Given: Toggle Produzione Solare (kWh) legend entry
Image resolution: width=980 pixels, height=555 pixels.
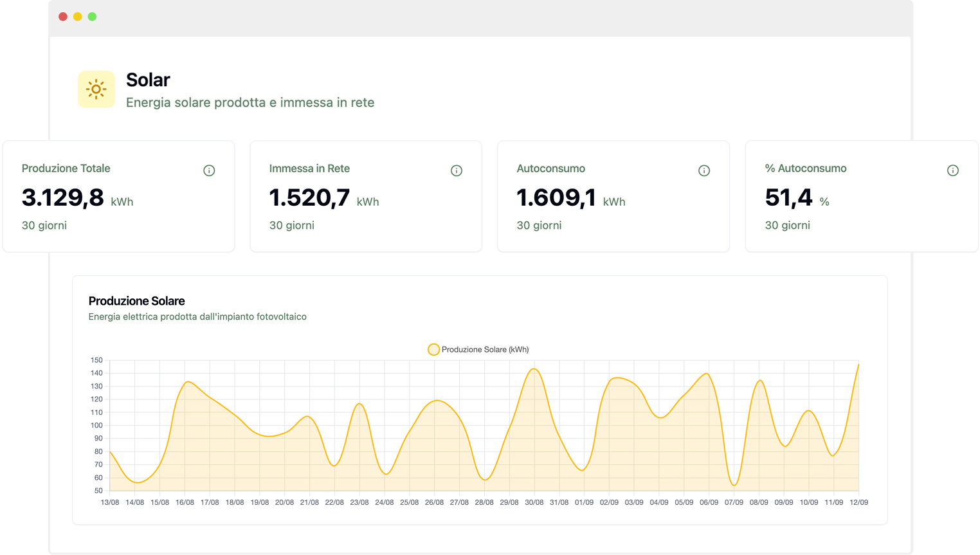Looking at the screenshot, I should pos(478,349).
